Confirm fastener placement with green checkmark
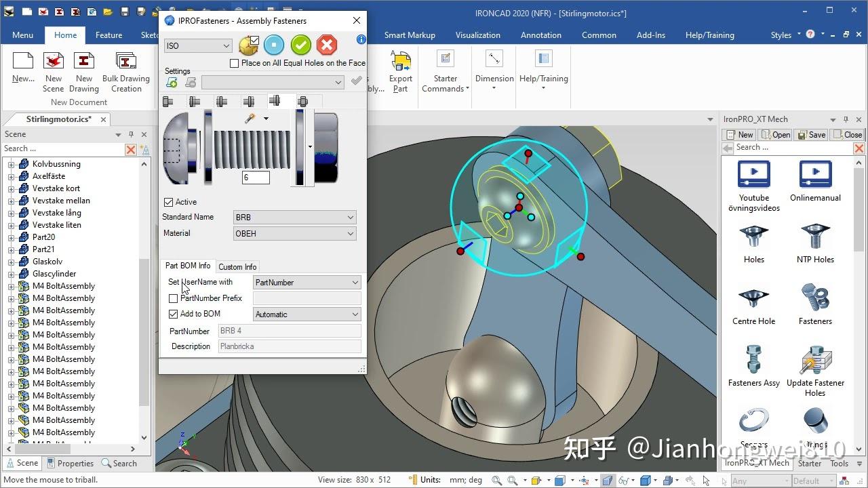The height and width of the screenshot is (488, 868). click(x=300, y=45)
